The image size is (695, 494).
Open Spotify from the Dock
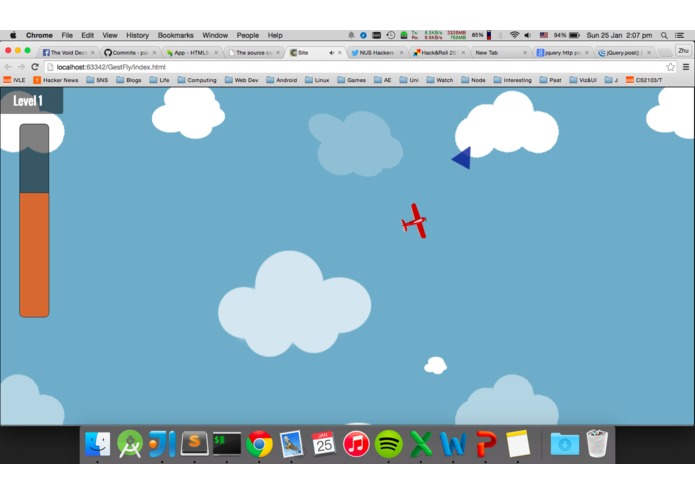[x=389, y=443]
